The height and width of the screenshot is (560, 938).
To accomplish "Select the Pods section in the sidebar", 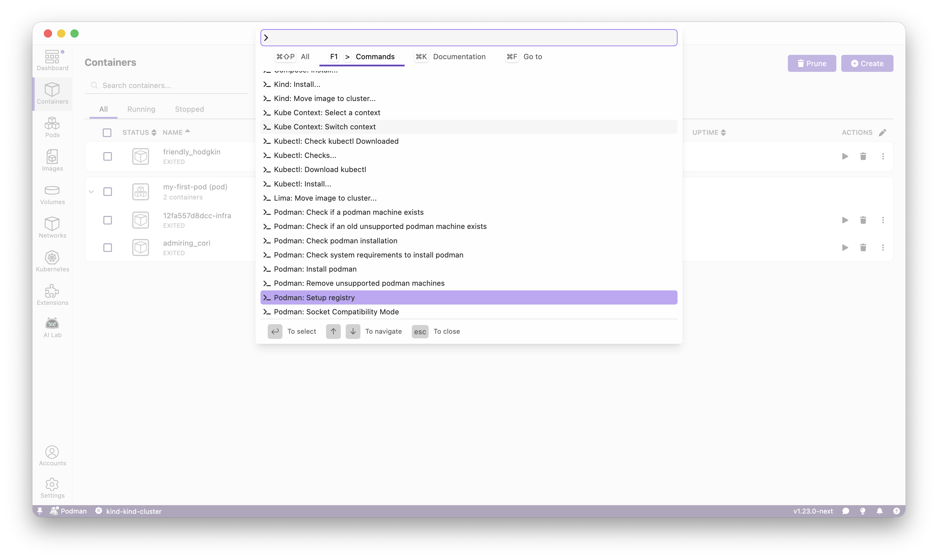I will click(x=52, y=127).
